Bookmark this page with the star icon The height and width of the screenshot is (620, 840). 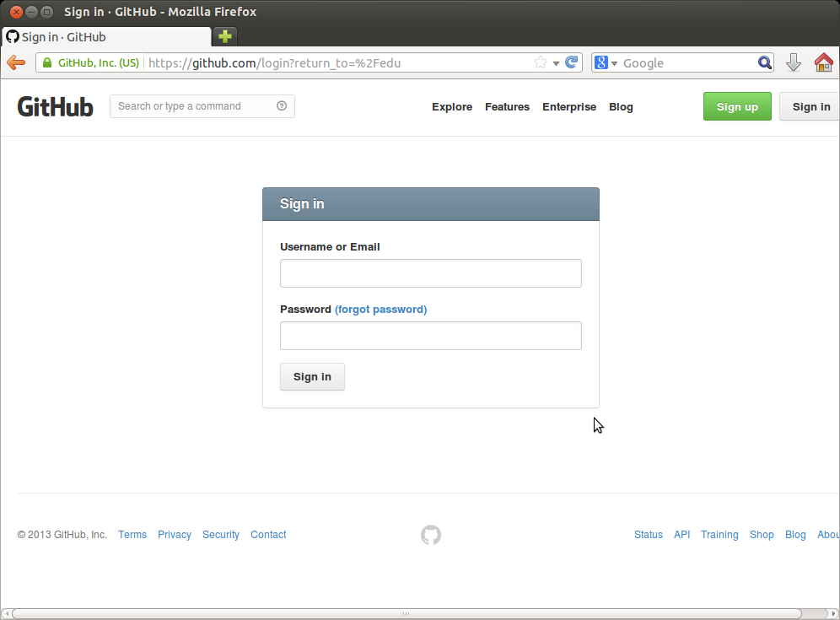pyautogui.click(x=540, y=62)
